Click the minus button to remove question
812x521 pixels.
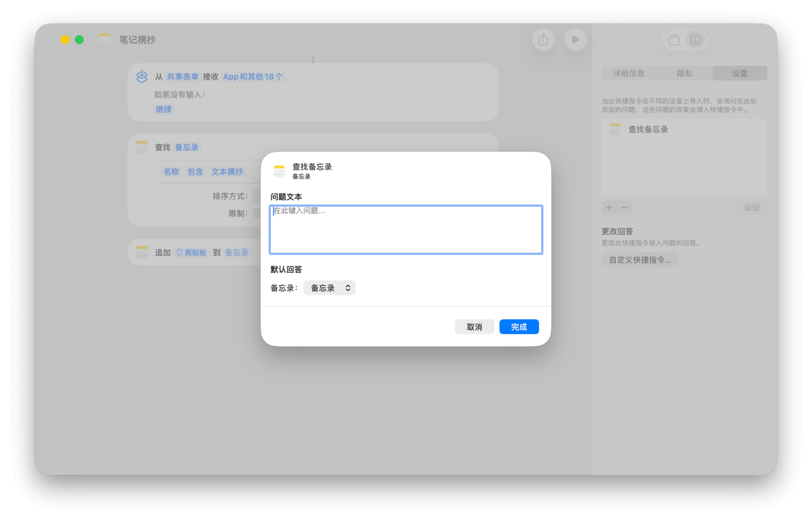625,207
